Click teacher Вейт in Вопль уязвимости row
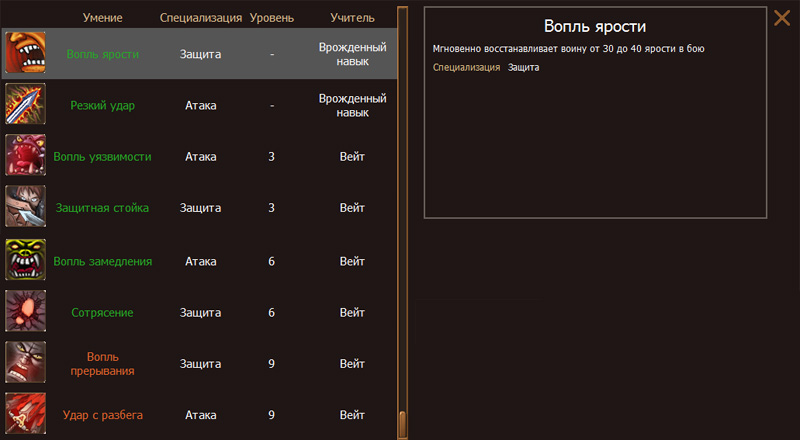The height and width of the screenshot is (440, 800). pyautogui.click(x=352, y=157)
